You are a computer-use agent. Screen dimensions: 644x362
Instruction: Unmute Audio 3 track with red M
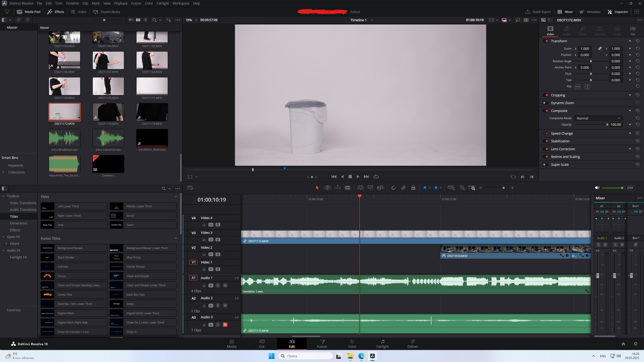click(225, 324)
